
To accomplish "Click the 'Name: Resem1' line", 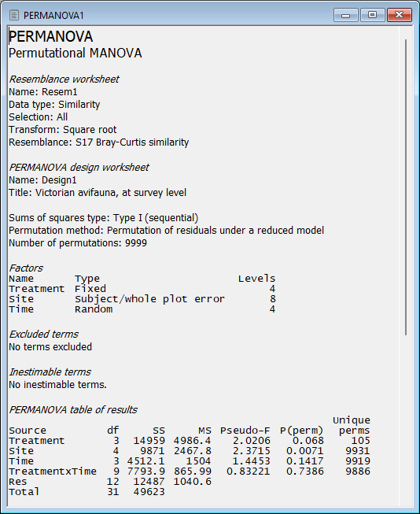I will click(x=43, y=92).
